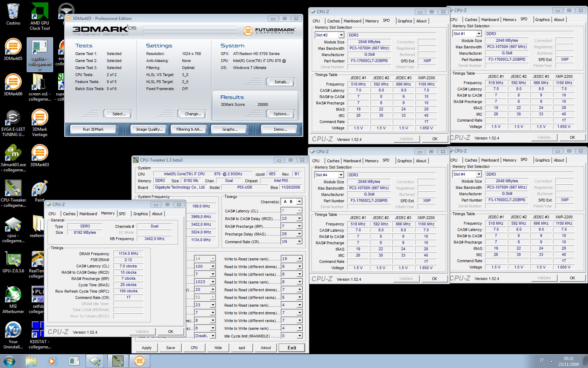The height and width of the screenshot is (368, 588).
Task: Expand the Channel(s) A B dropdown in CPU-Tweaker
Action: coord(299,202)
